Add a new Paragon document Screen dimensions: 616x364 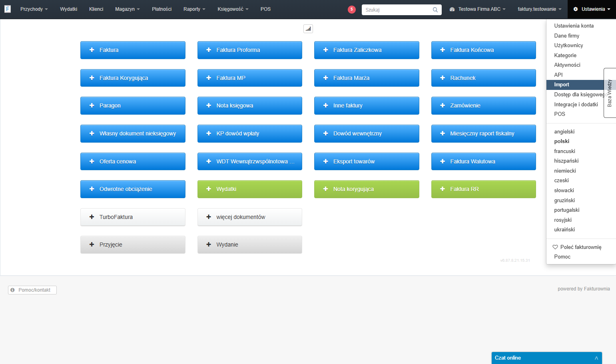click(133, 105)
